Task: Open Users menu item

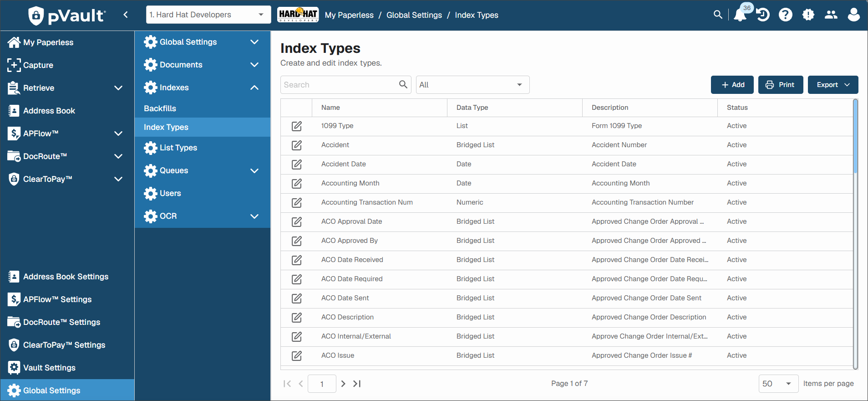Action: point(203,193)
